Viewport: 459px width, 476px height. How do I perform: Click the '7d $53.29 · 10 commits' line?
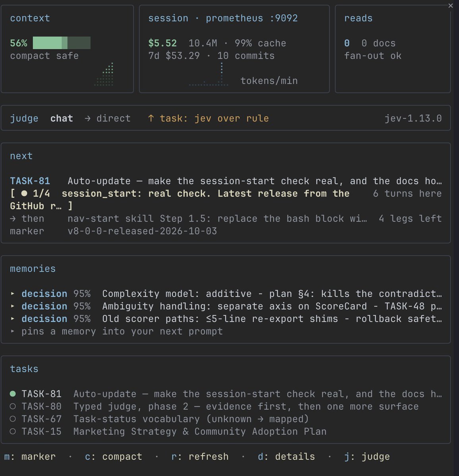(211, 56)
